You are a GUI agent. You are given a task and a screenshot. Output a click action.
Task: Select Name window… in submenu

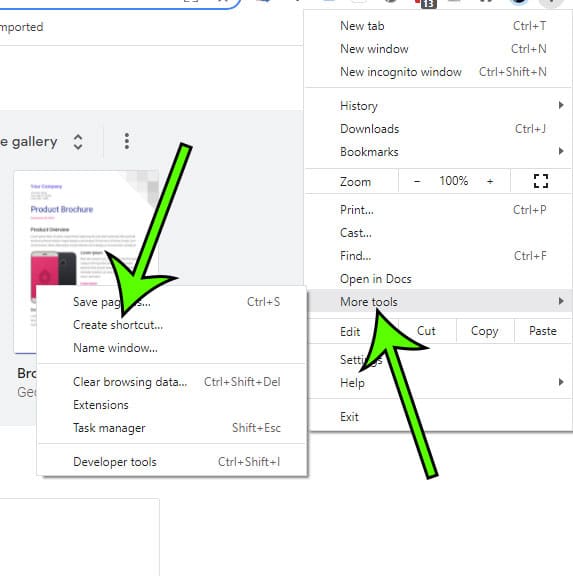click(172, 348)
